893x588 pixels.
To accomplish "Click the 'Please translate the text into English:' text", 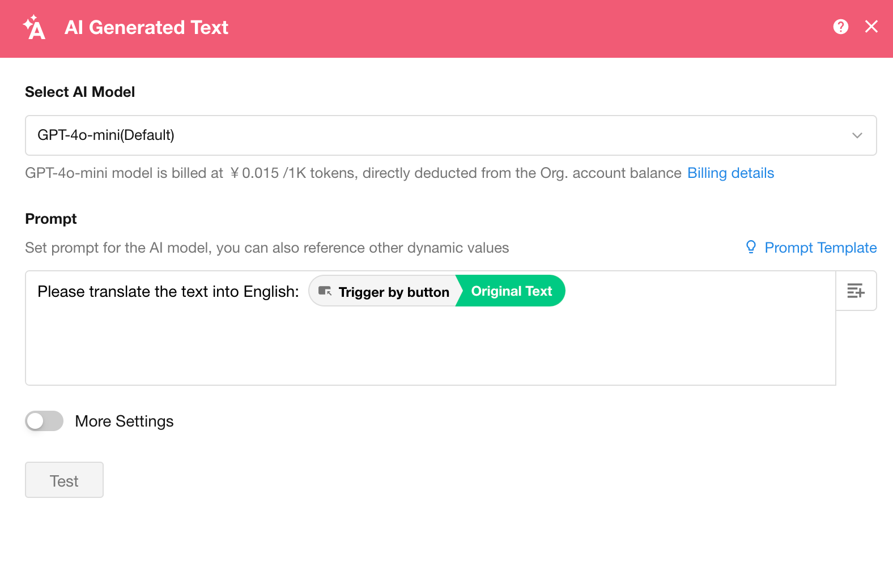I will 168,291.
